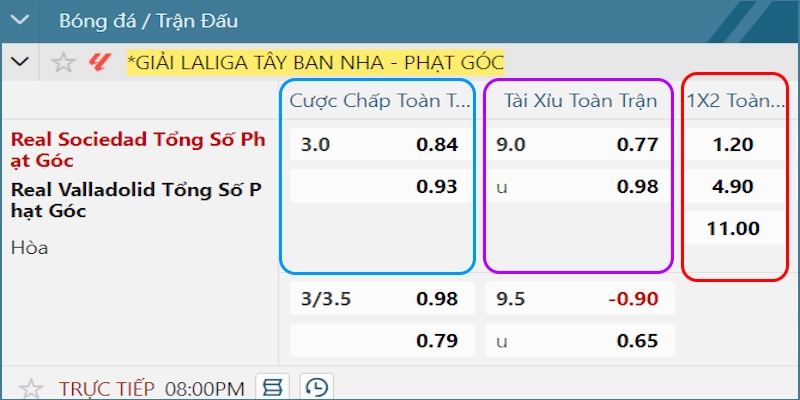Click Real Sociedad Tổng Số Phạt Góc
This screenshot has width=800, height=400.
138,150
